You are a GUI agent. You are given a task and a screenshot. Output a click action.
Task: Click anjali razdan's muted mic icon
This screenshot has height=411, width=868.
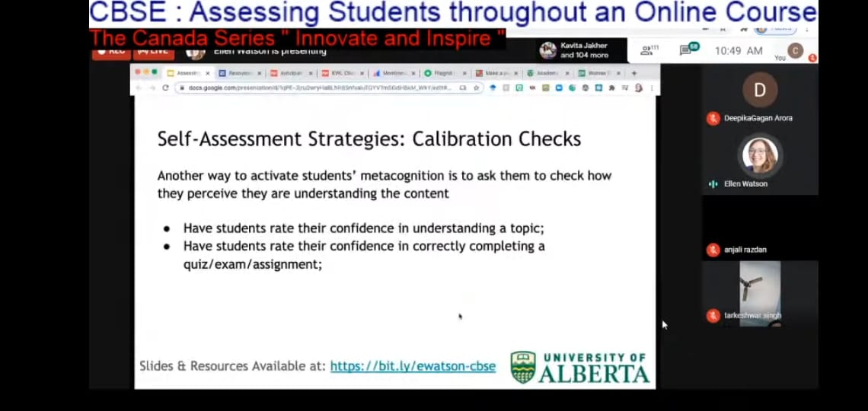pyautogui.click(x=713, y=250)
